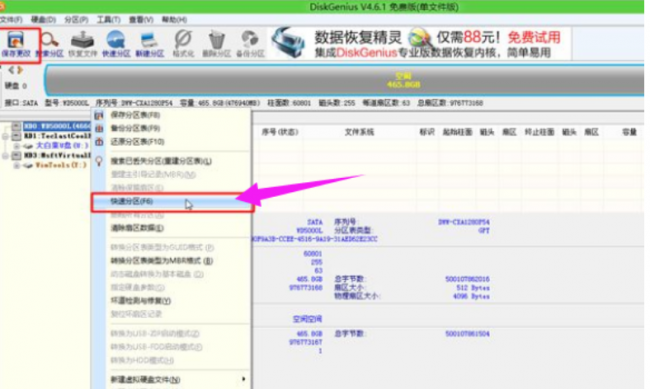The height and width of the screenshot is (389, 650).
Task: Collapse the HD1 TeclastCool tree node
Action: (x=5, y=136)
